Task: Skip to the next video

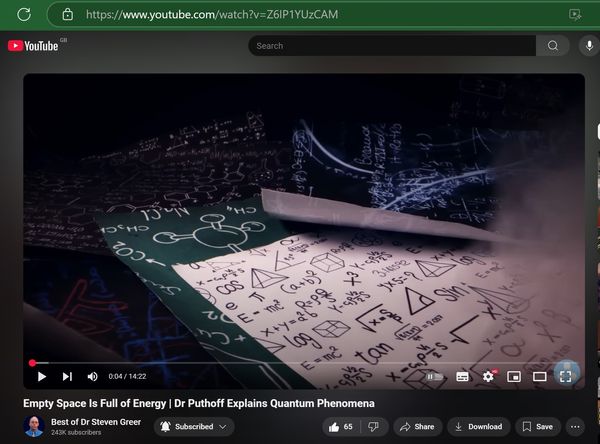Action: [x=67, y=377]
